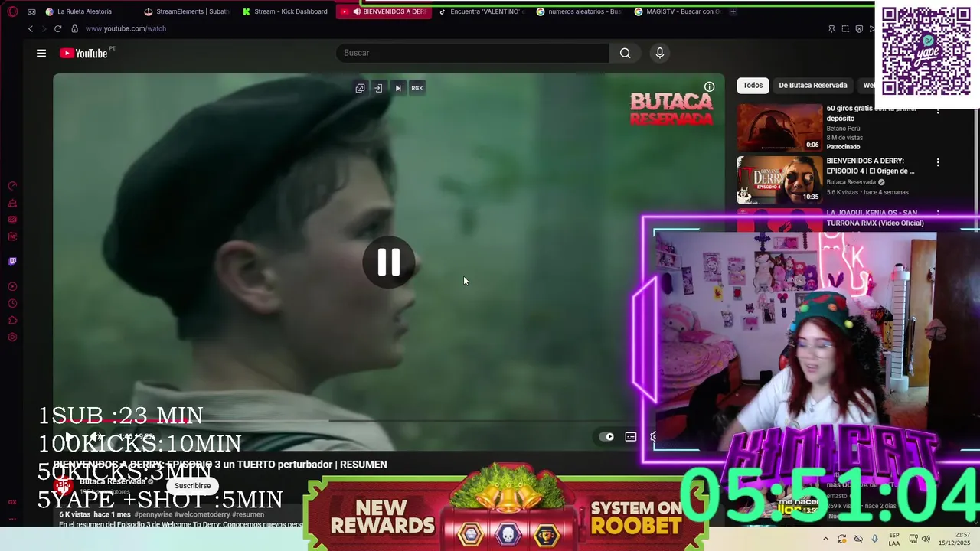Open options menu for EPISODIO 4 video
980x551 pixels.
pyautogui.click(x=938, y=162)
